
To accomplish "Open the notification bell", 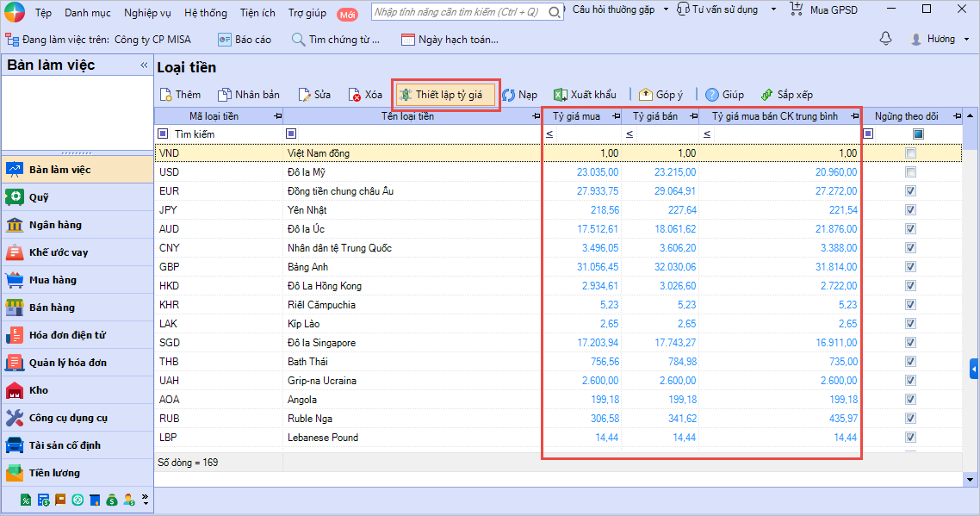I will (x=885, y=40).
